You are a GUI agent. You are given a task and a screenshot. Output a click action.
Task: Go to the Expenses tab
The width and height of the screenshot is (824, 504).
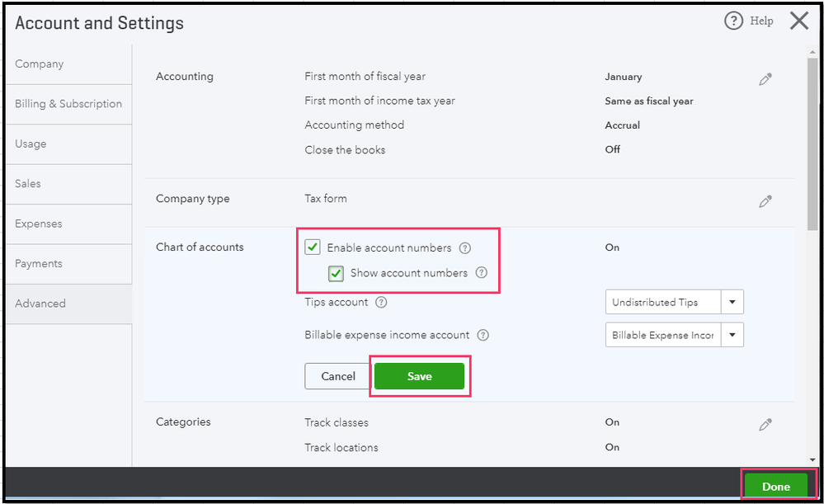pos(39,224)
